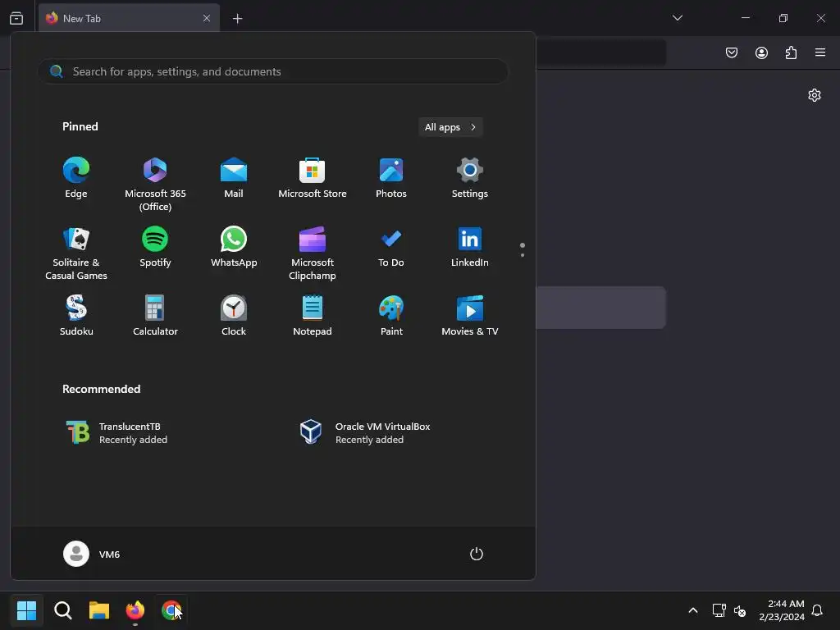Open Solitaire & Casual Games

[76, 253]
